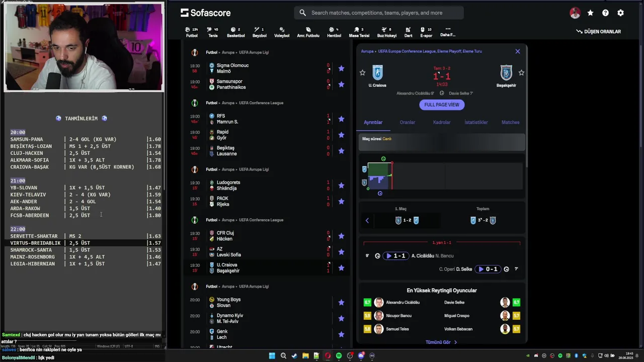
Task: Favorite U. Craiova team star
Action: tap(362, 73)
